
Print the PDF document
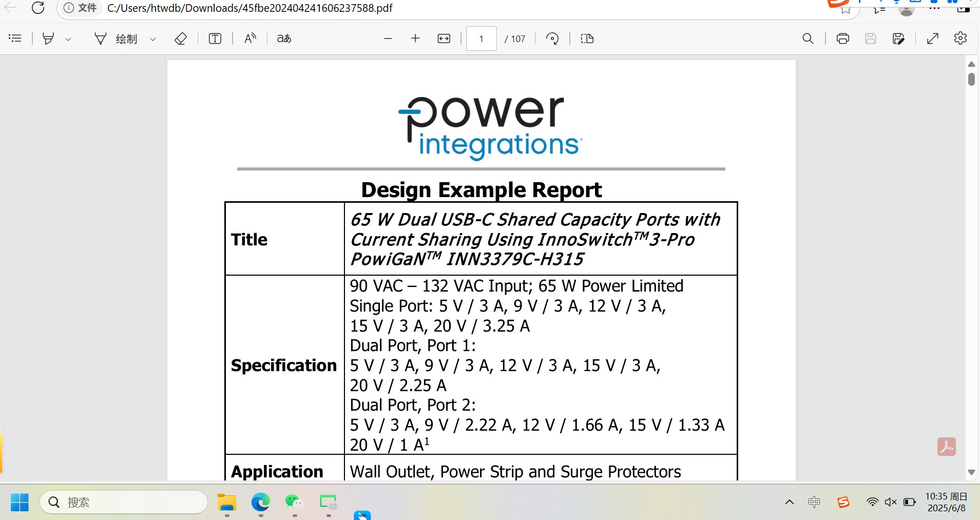coord(843,38)
